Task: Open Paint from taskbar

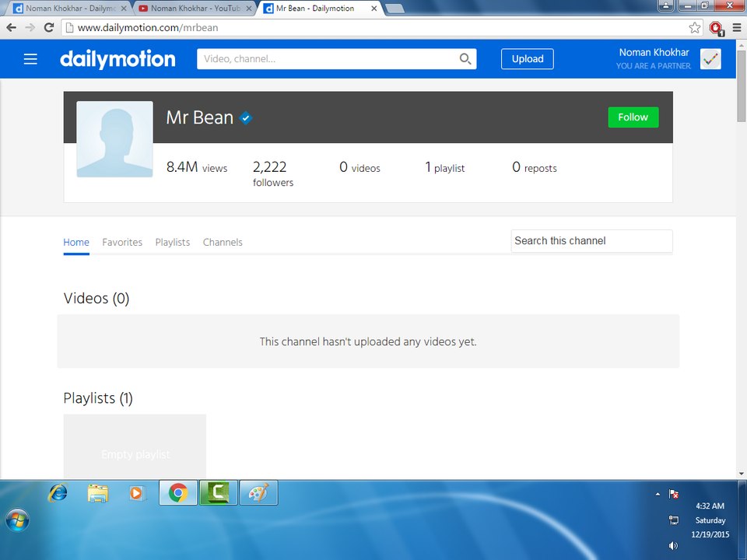Action: coord(258,493)
